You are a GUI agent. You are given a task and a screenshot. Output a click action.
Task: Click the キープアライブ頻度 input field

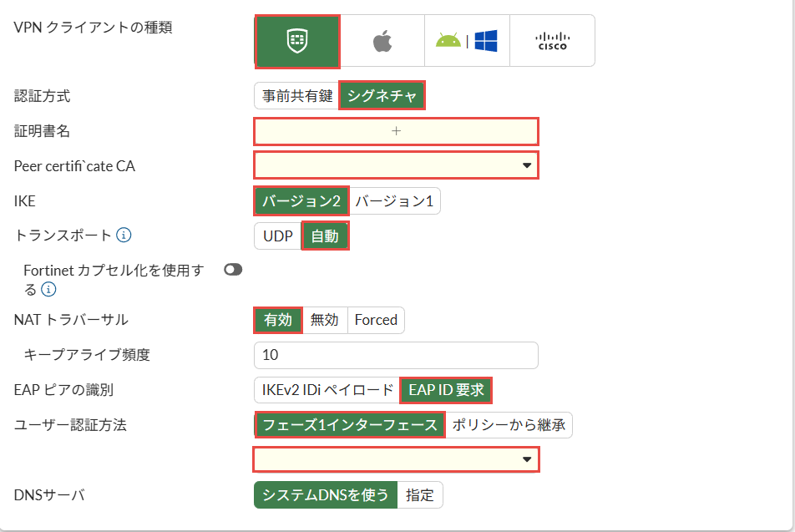coord(396,355)
